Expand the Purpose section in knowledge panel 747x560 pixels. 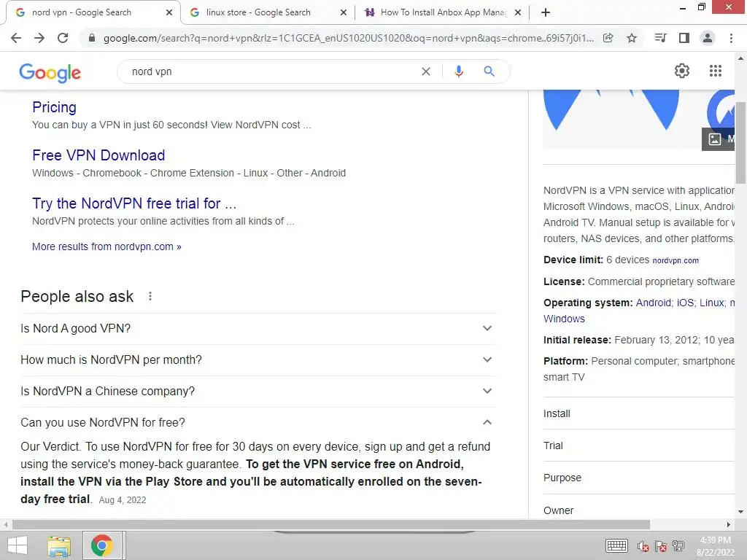click(639, 478)
